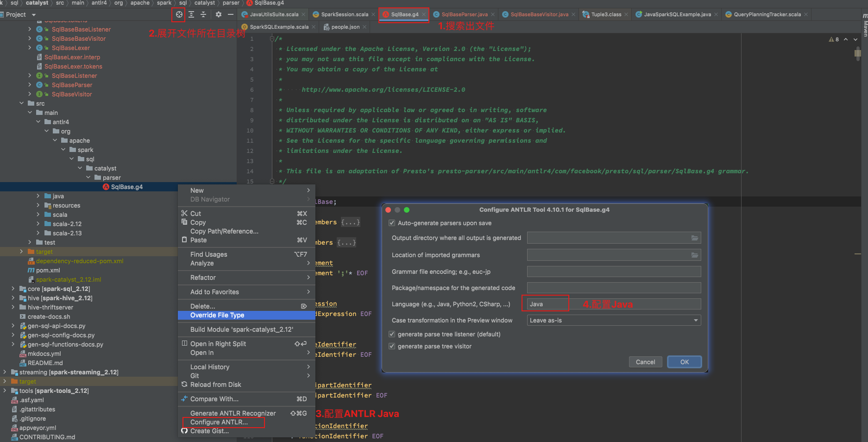Click the fold icon at line 1

272,38
